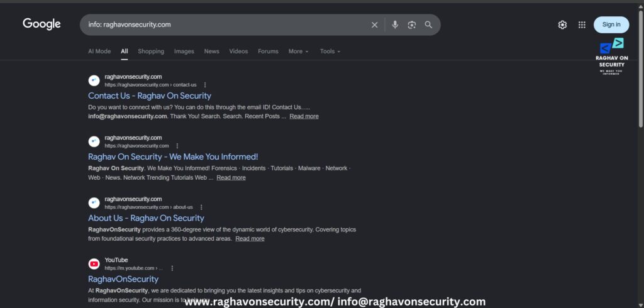Open Contact Us - Raghav On Security result
This screenshot has height=308, width=644.
pos(150,96)
